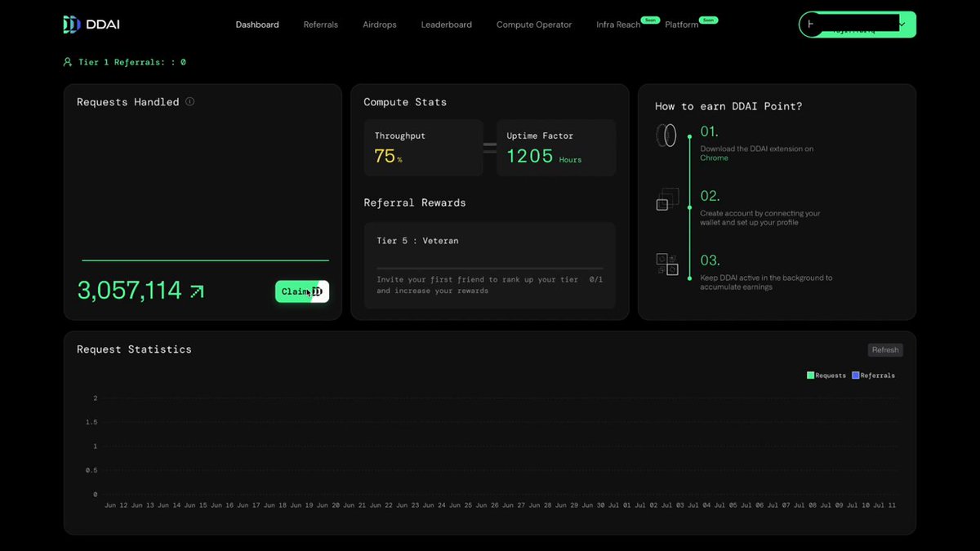The width and height of the screenshot is (980, 551).
Task: Click the Soon badge next to Infra Reach
Action: (x=650, y=19)
